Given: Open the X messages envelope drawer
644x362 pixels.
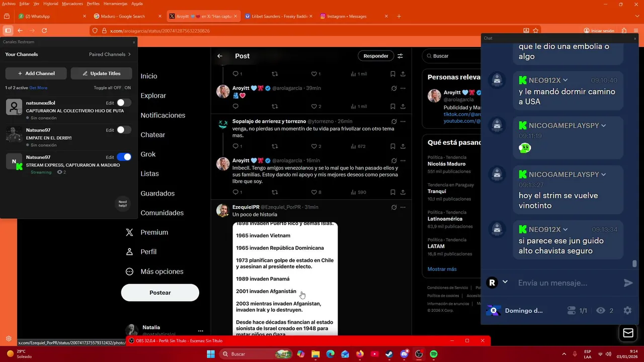Looking at the screenshot, I should [x=628, y=333].
